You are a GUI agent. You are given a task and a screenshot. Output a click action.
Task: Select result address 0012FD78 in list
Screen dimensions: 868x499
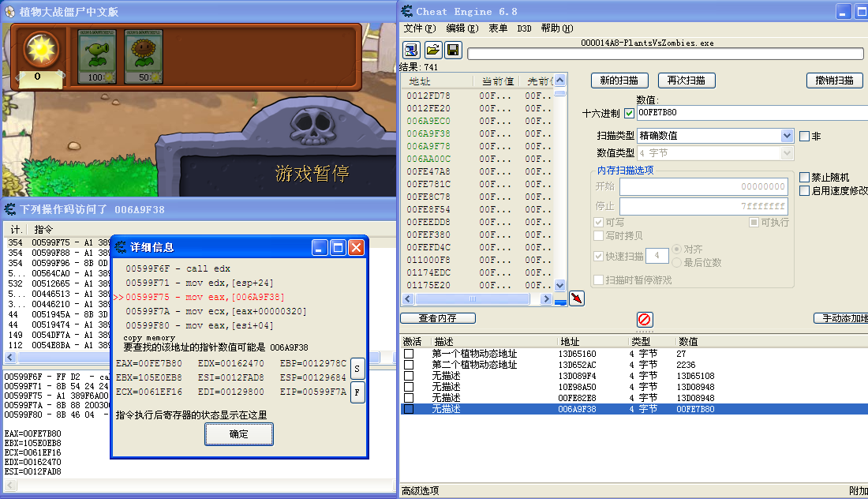click(x=428, y=96)
